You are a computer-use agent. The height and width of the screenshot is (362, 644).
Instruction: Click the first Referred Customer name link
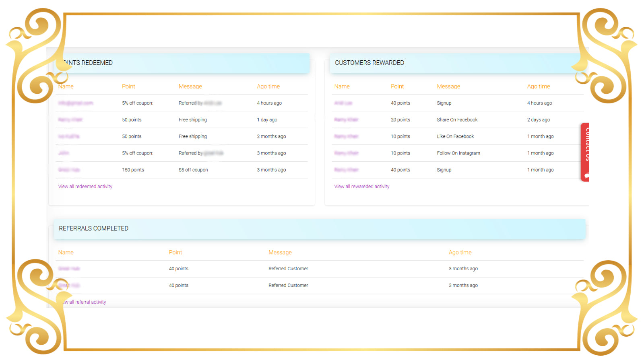tap(69, 269)
